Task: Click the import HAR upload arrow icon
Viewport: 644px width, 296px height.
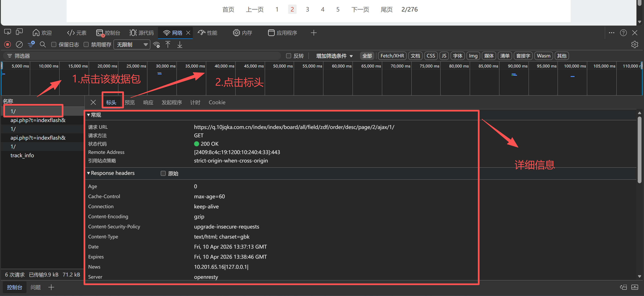Action: tap(168, 44)
